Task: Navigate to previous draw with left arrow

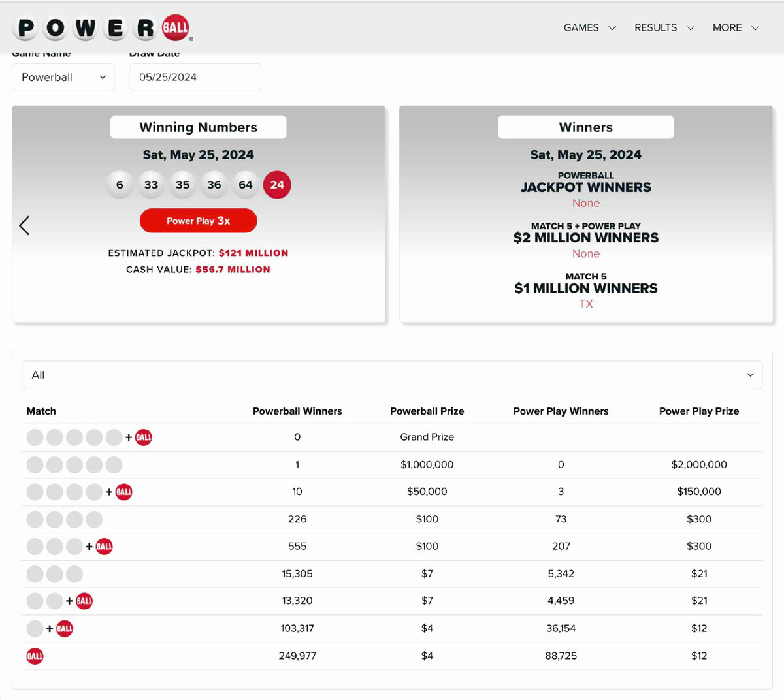Action: click(24, 225)
